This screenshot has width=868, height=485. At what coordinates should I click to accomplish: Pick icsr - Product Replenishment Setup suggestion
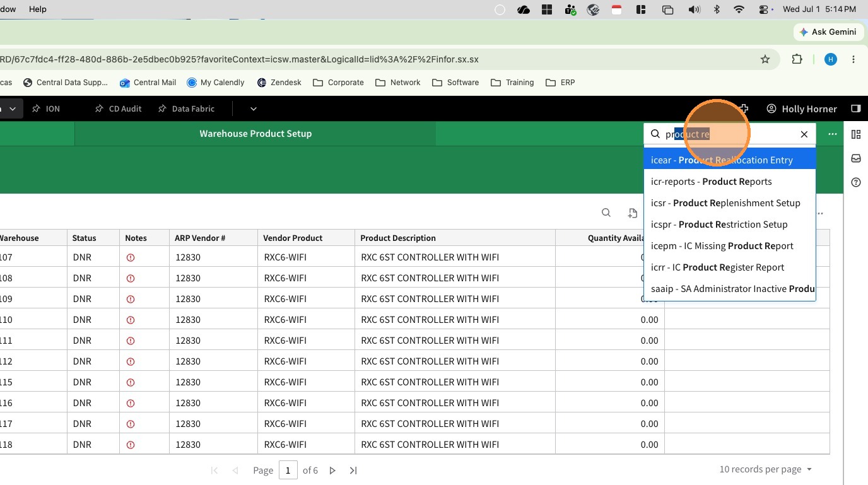click(x=730, y=203)
